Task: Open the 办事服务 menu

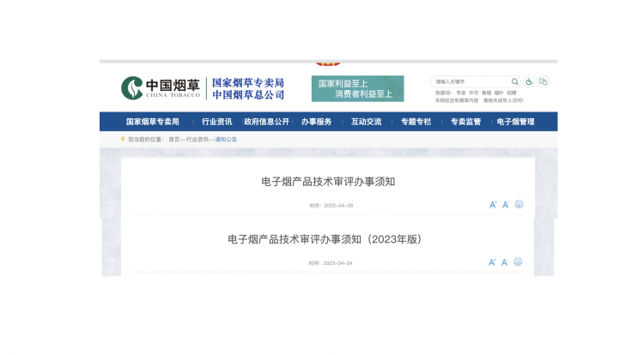Action: pos(316,122)
